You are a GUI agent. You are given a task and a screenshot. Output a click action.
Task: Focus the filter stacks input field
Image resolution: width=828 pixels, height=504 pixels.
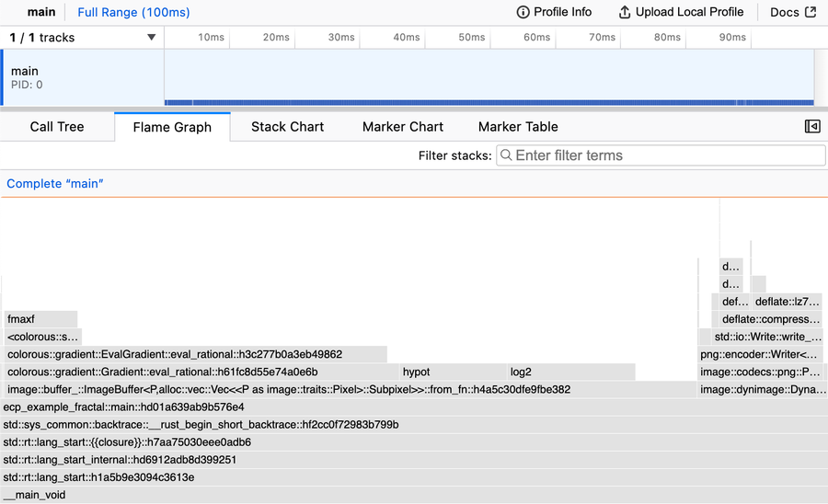(x=661, y=155)
